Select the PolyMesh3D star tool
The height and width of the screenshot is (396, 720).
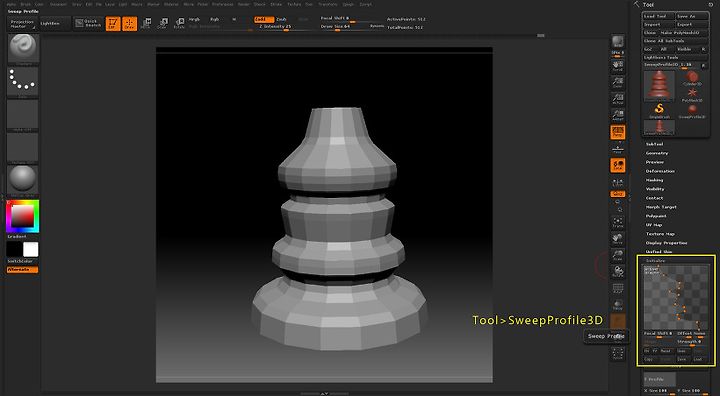(692, 95)
